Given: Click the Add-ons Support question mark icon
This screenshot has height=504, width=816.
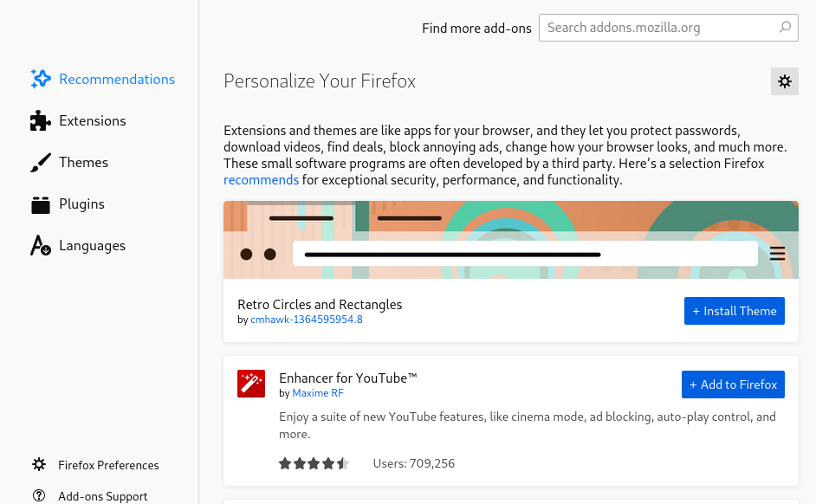Looking at the screenshot, I should pyautogui.click(x=39, y=496).
